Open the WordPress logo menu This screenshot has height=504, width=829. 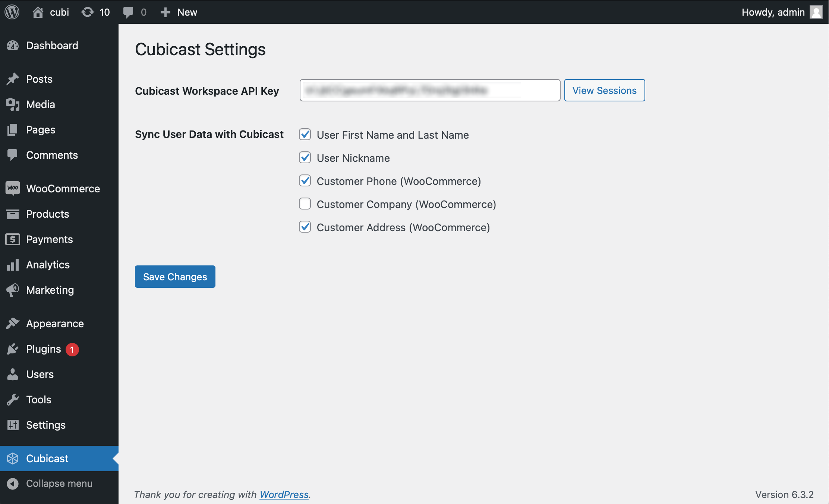click(12, 12)
